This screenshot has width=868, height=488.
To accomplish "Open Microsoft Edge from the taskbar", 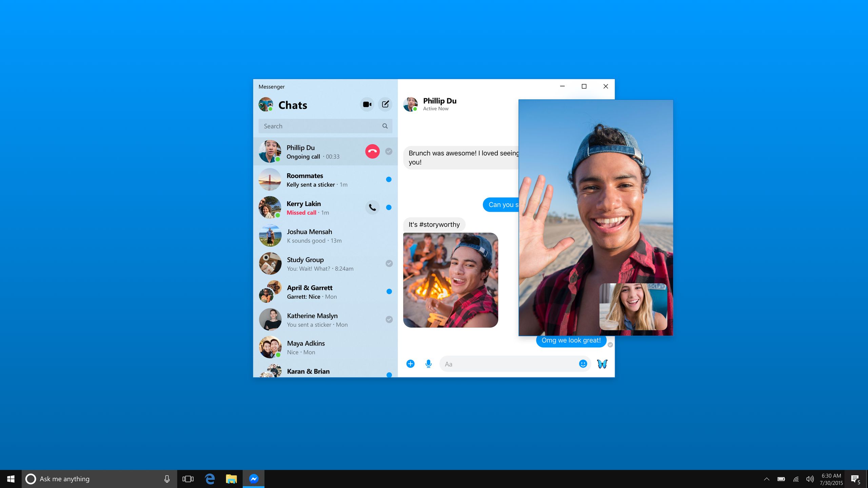I will [210, 479].
